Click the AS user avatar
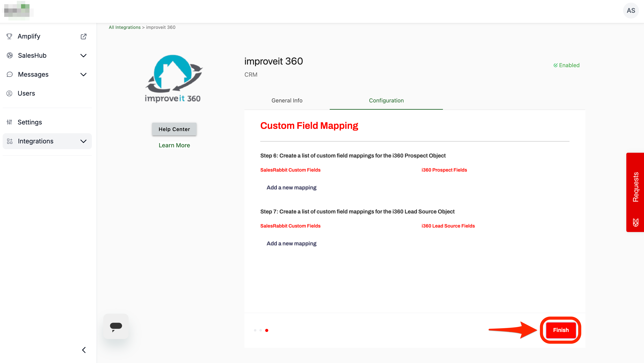Viewport: 644px width, 363px height. pos(631,11)
